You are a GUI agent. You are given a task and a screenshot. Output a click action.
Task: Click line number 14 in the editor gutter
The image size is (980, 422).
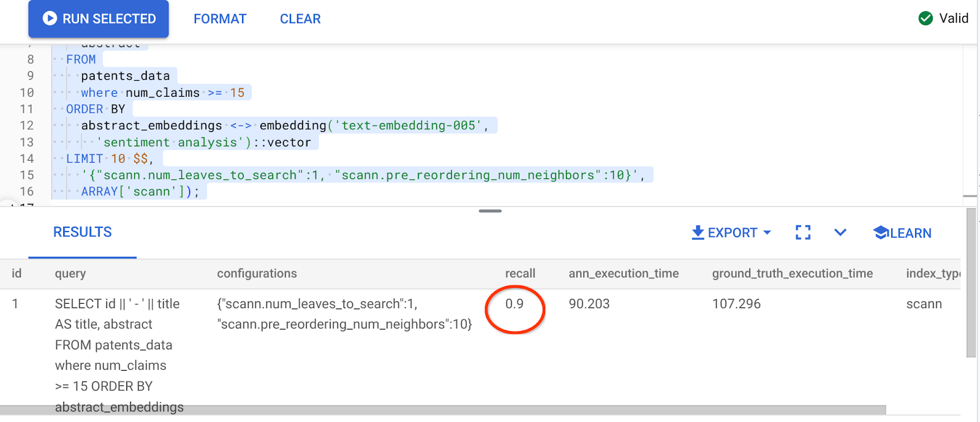pos(27,159)
